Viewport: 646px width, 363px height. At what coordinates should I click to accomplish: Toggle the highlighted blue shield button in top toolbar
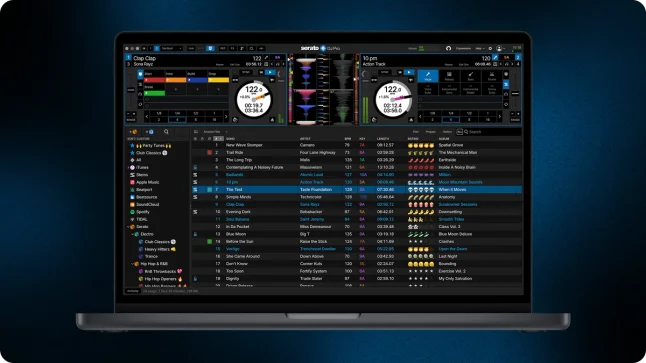pos(210,48)
